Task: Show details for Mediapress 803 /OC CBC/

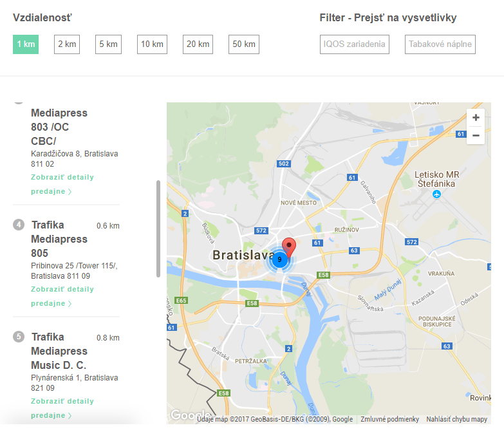Action: pyautogui.click(x=62, y=184)
